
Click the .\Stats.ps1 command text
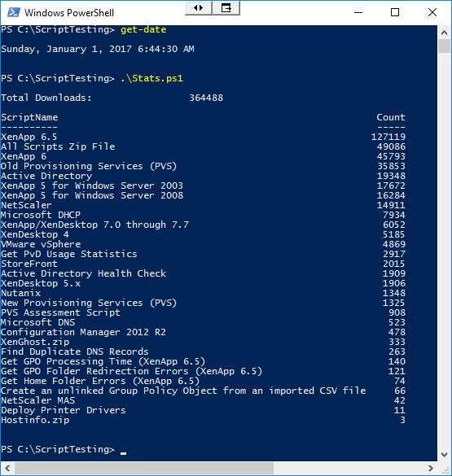tap(151, 78)
